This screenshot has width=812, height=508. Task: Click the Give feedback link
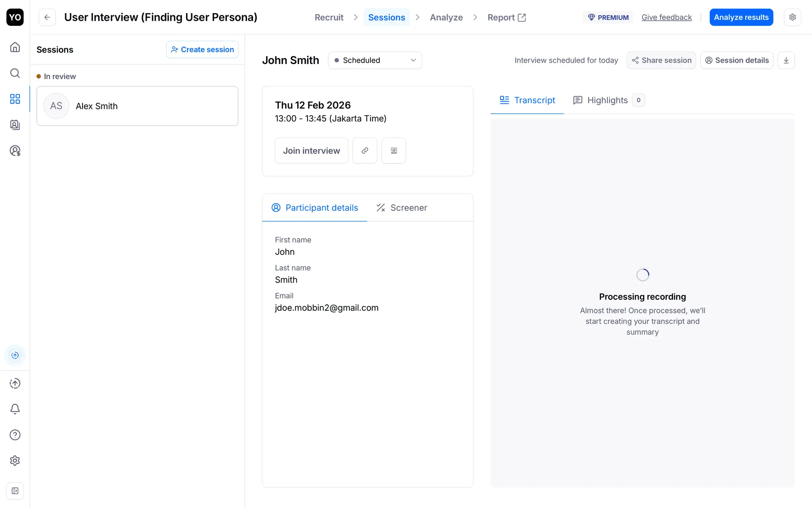point(667,17)
